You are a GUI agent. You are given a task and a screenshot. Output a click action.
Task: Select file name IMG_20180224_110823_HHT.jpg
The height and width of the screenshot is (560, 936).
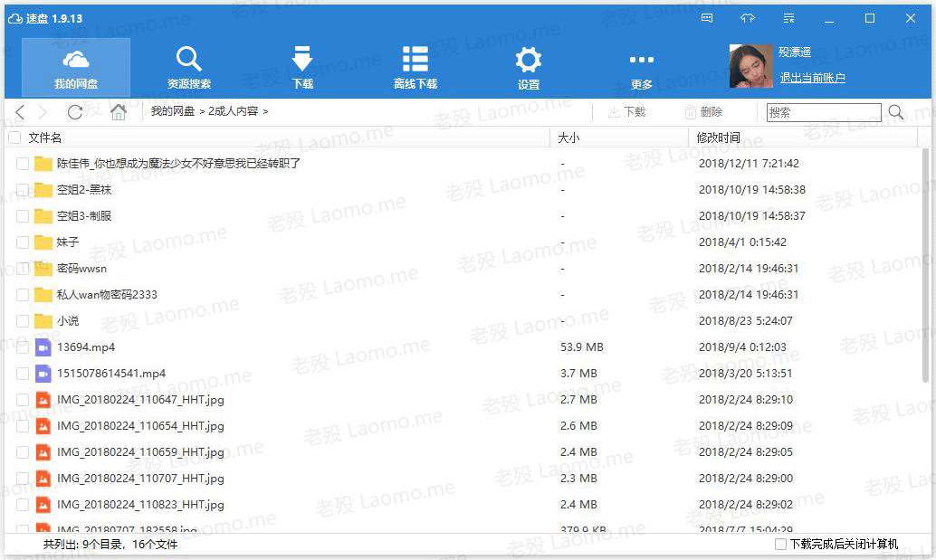(x=141, y=505)
